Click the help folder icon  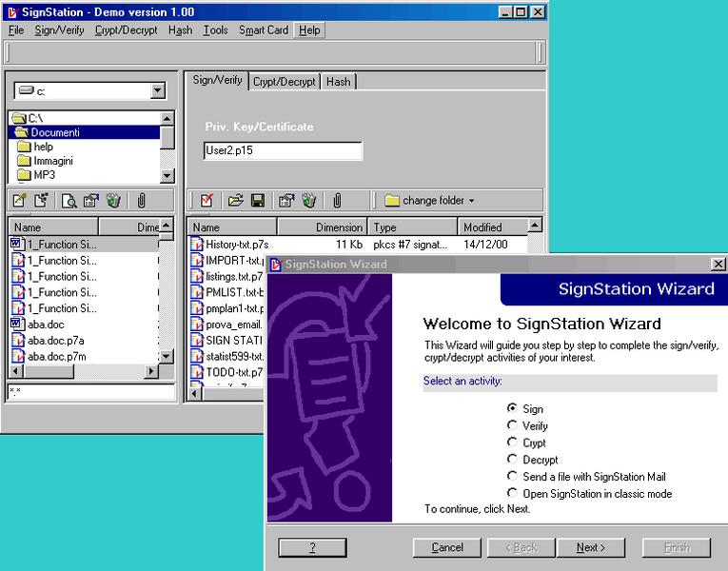pos(24,147)
